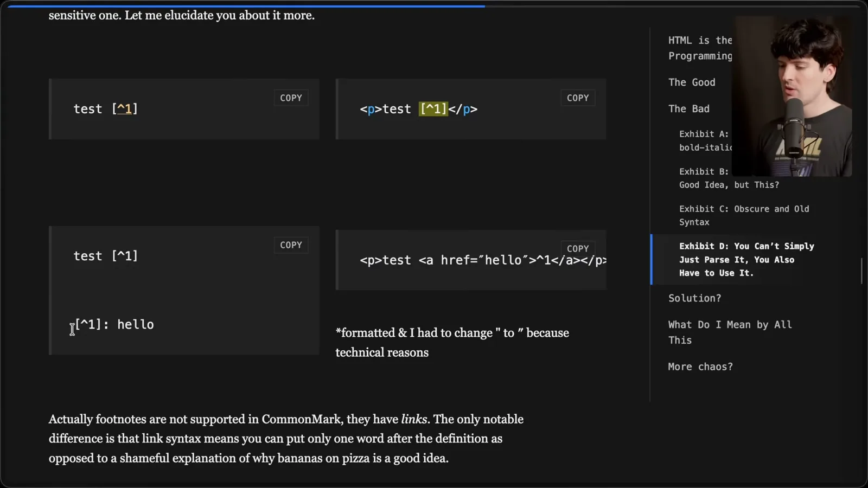Copy the 'test [^1]' markdown snippet with underlined link
This screenshot has width=868, height=488.
click(291, 98)
